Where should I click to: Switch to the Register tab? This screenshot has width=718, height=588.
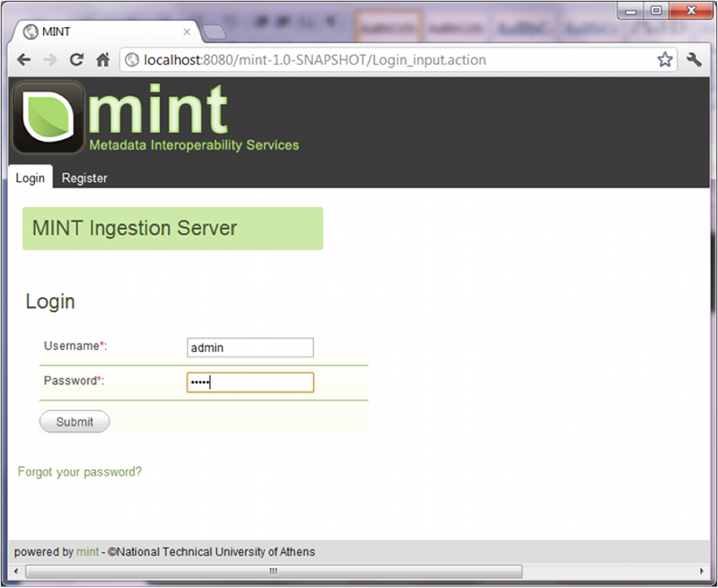tap(84, 178)
